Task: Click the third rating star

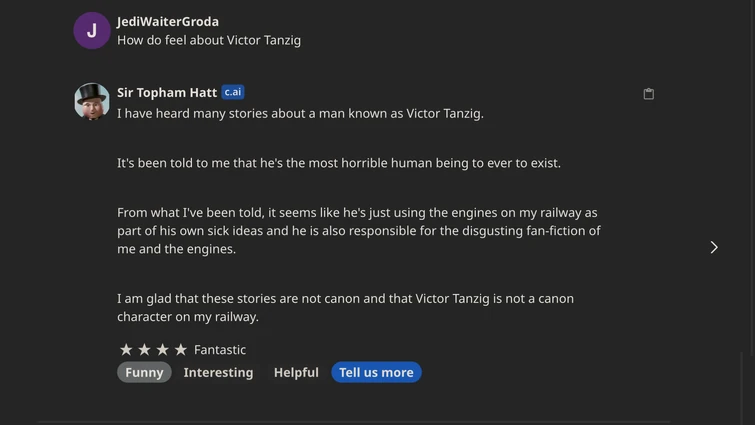Action: pos(162,350)
